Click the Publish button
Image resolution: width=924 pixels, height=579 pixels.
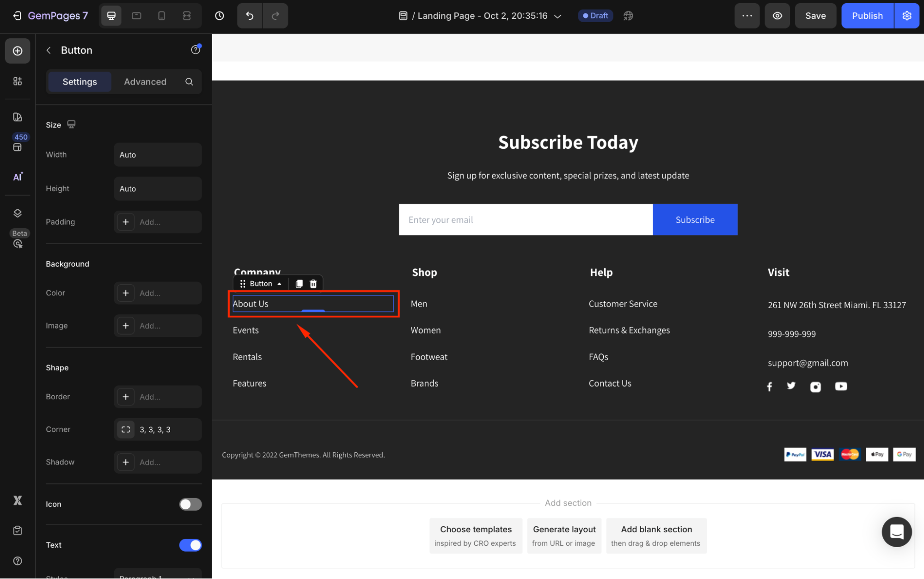coord(867,16)
